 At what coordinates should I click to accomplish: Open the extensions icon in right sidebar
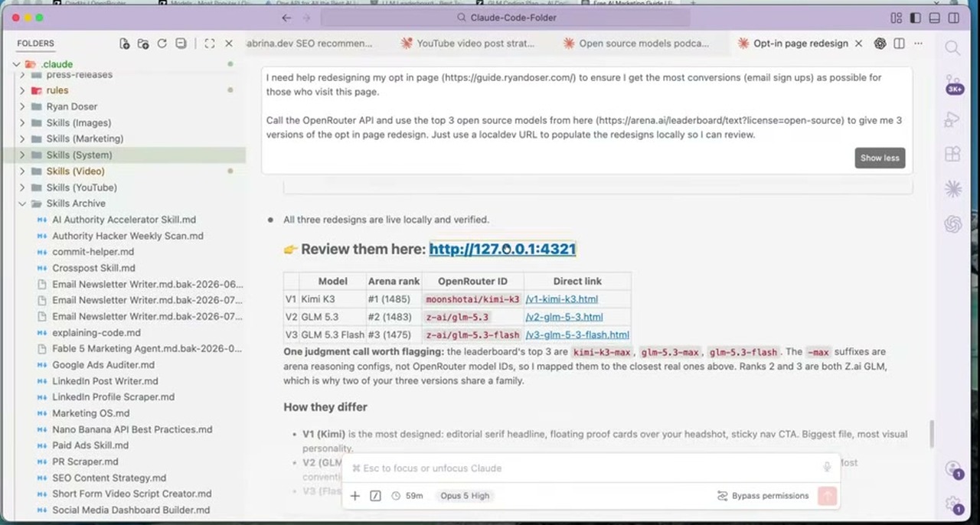[953, 154]
